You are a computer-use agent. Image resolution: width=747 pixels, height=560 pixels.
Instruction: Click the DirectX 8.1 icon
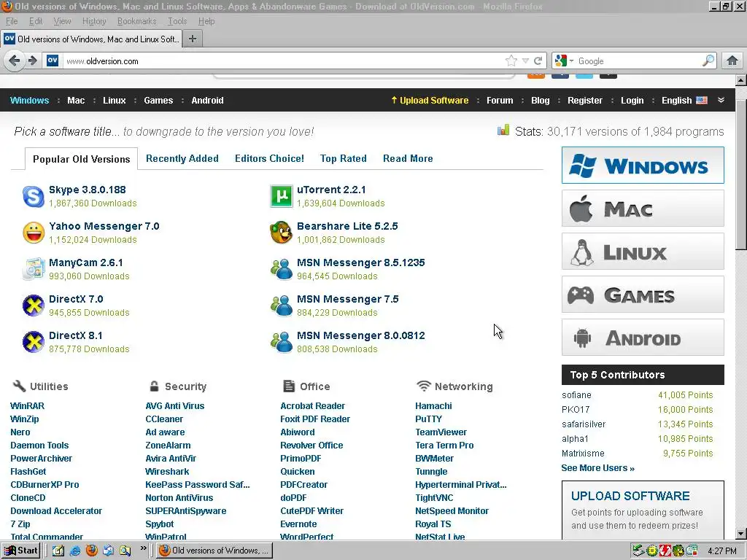(34, 342)
